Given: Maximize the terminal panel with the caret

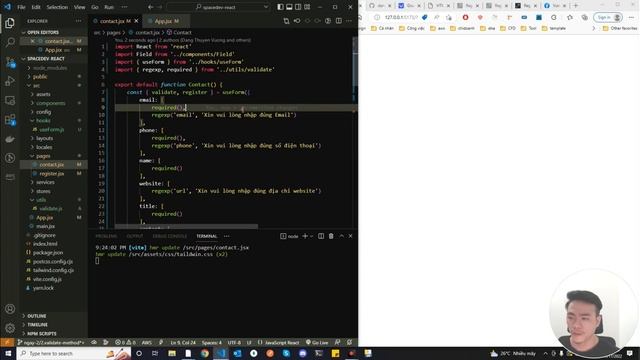Looking at the screenshot, I should click(342, 236).
